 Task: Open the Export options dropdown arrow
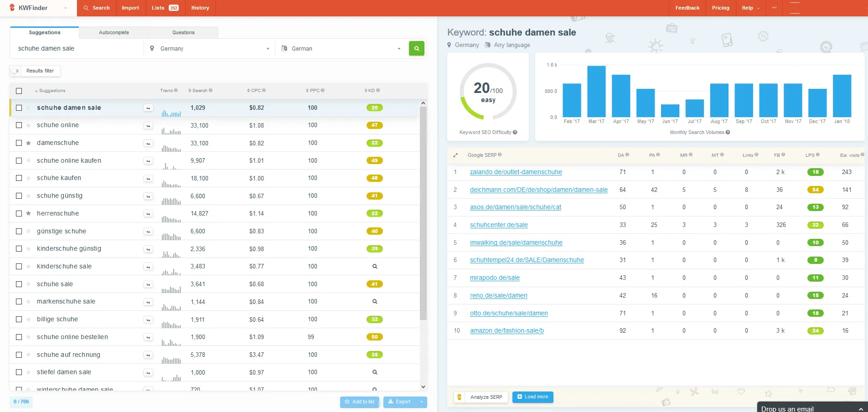(421, 402)
